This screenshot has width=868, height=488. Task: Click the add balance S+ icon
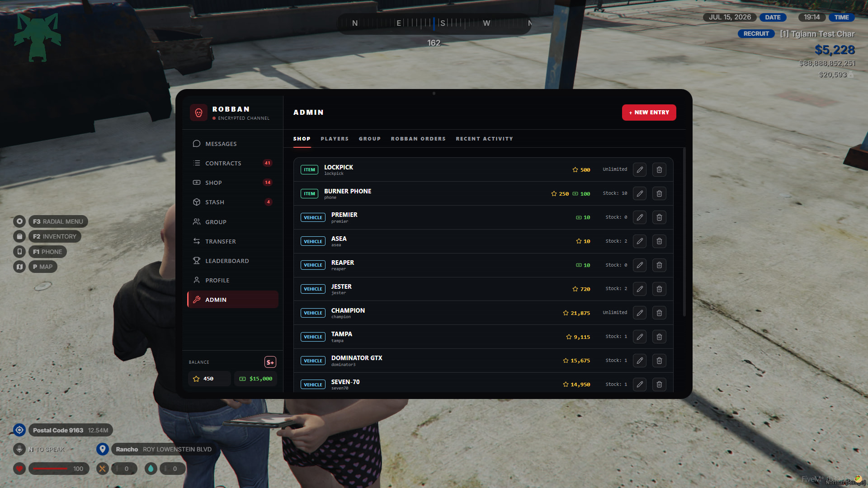click(270, 362)
